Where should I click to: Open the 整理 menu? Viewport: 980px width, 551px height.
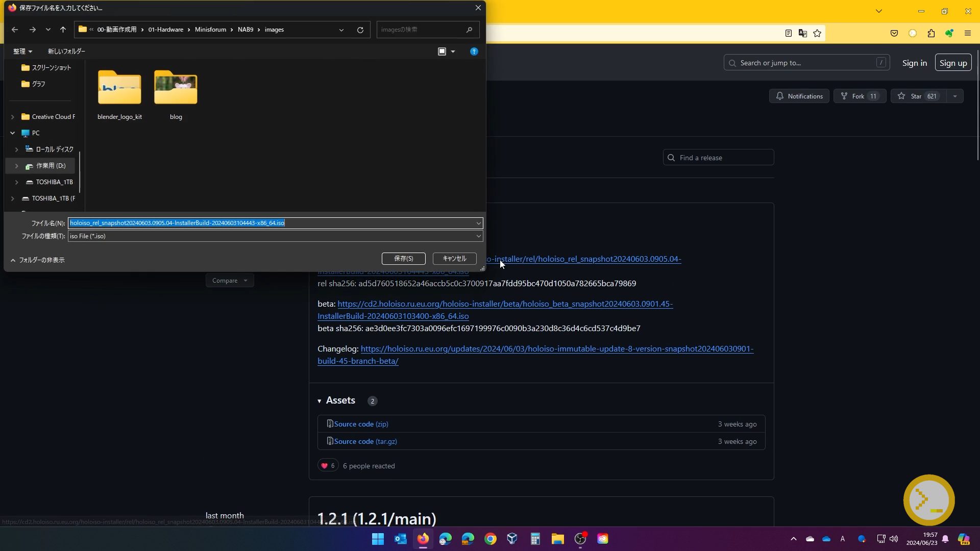[x=22, y=52]
